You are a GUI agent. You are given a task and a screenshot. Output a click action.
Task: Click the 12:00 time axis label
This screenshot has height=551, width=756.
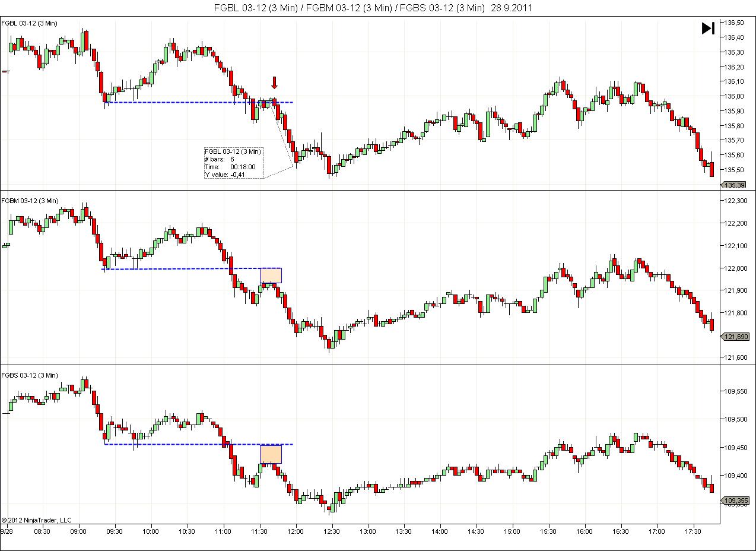point(296,531)
